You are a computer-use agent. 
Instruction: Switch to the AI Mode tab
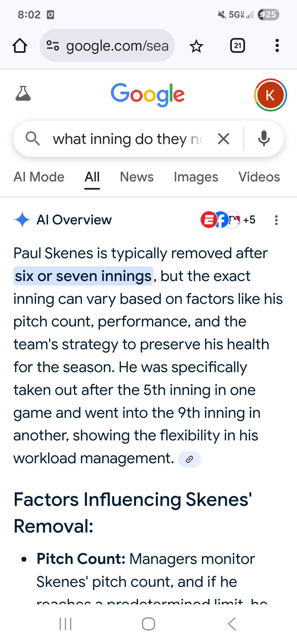click(39, 177)
